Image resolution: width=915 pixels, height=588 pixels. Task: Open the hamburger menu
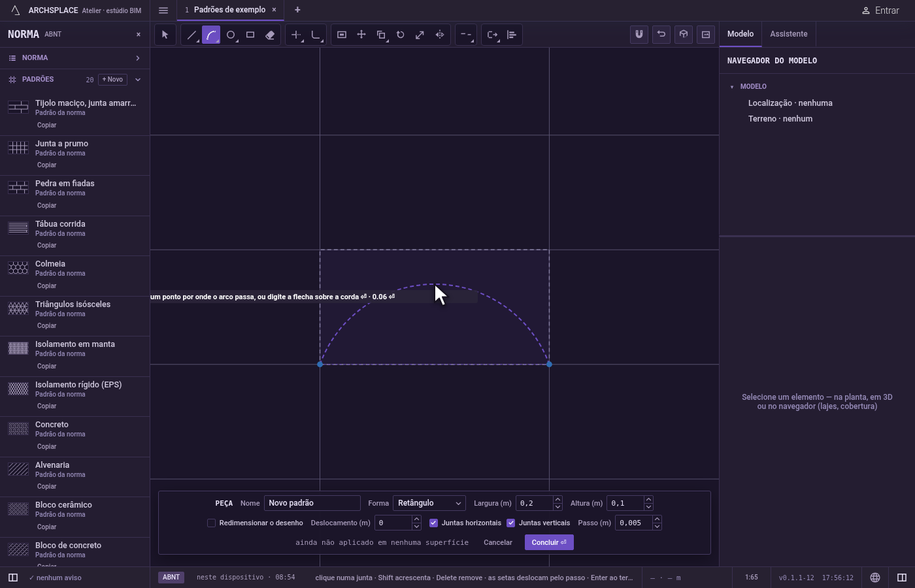[163, 10]
